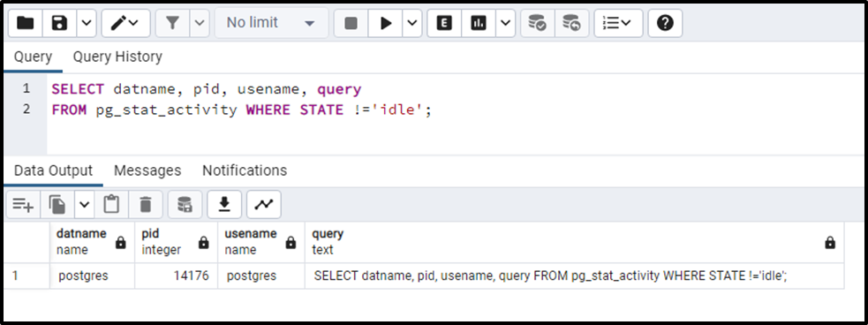This screenshot has width=868, height=325.
Task: Expand the save options dropdown arrow
Action: [x=87, y=23]
